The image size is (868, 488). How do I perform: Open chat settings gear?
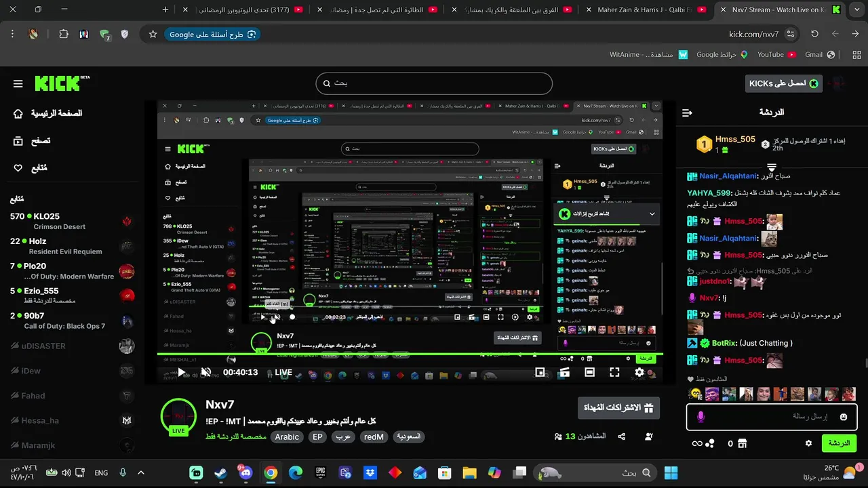point(808,443)
